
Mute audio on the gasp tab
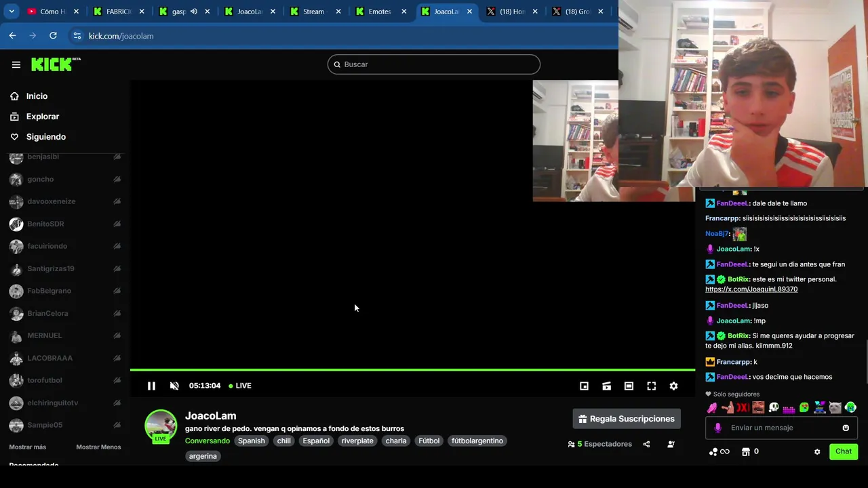(x=193, y=12)
